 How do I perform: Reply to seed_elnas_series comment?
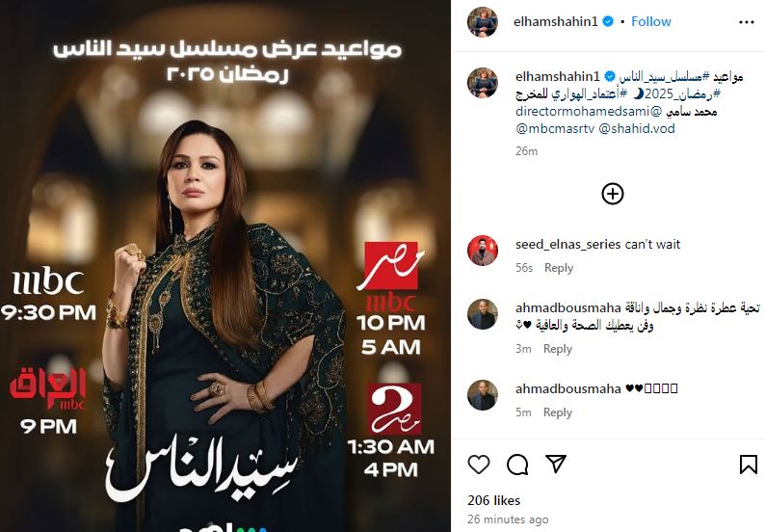click(x=559, y=268)
